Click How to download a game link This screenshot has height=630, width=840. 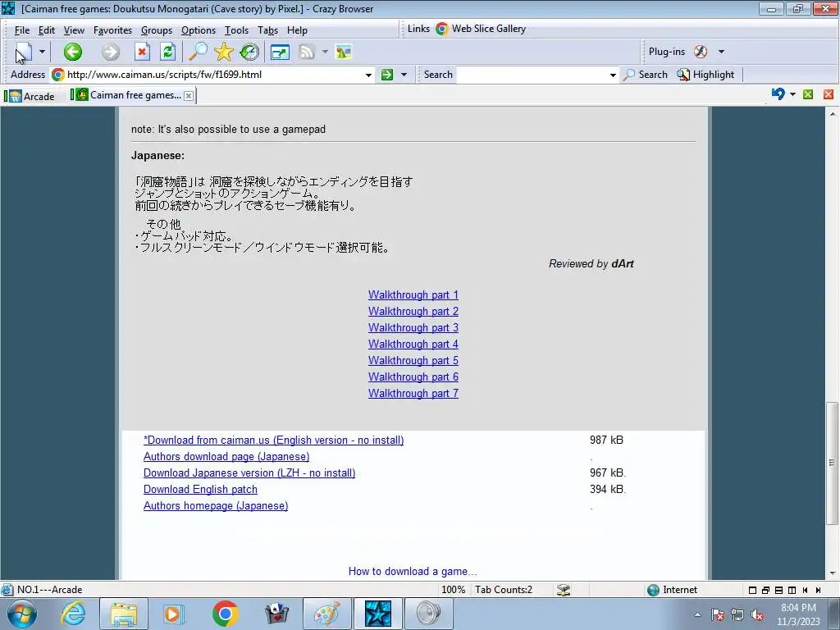pyautogui.click(x=413, y=572)
